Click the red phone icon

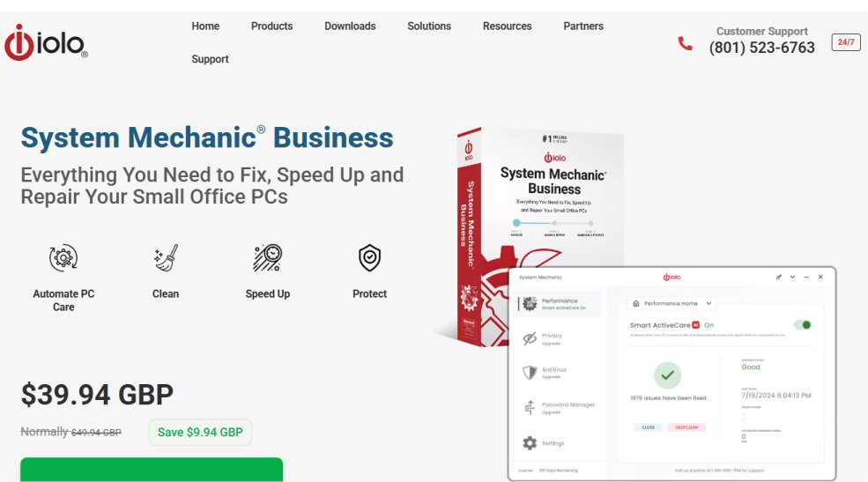click(685, 43)
